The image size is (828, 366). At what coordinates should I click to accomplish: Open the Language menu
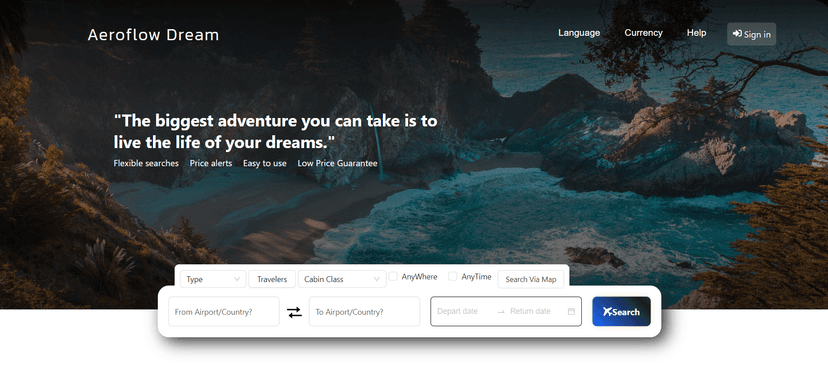(579, 33)
